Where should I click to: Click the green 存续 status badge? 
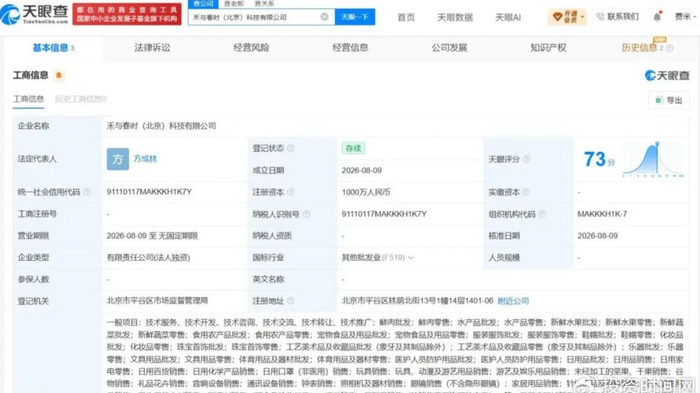tap(353, 148)
